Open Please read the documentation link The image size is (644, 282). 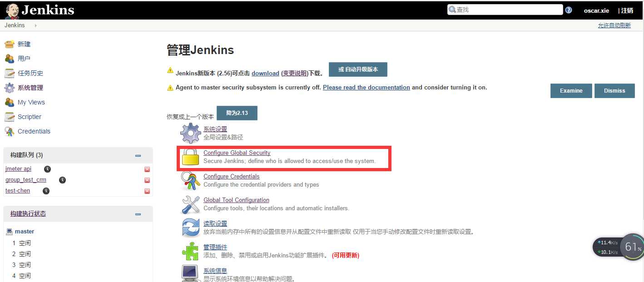[367, 87]
